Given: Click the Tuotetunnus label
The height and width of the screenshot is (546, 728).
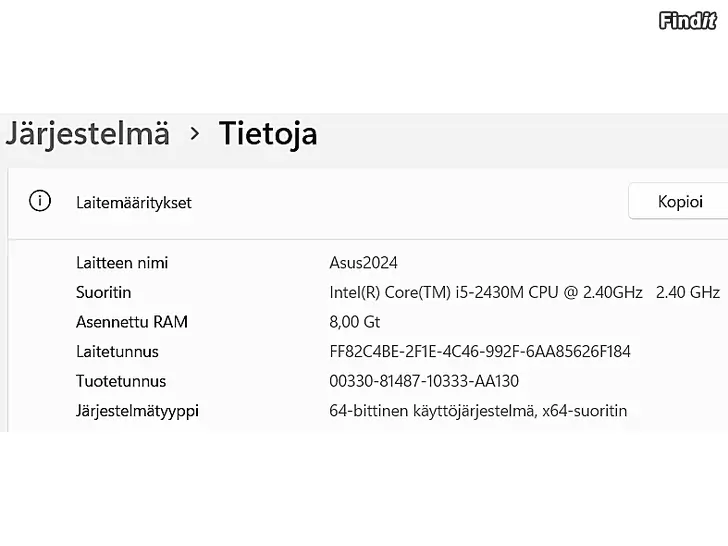Looking at the screenshot, I should [121, 381].
